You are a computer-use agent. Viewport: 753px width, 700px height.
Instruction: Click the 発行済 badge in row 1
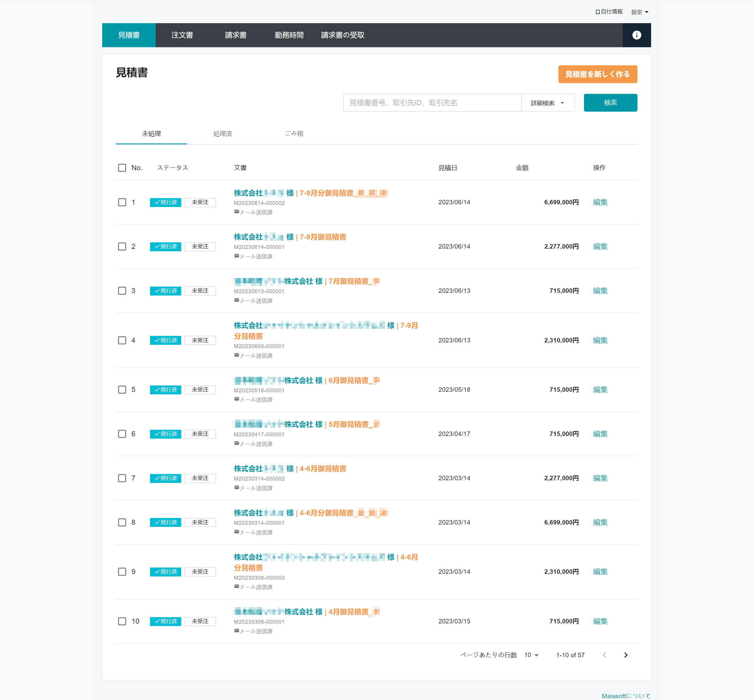pos(165,202)
